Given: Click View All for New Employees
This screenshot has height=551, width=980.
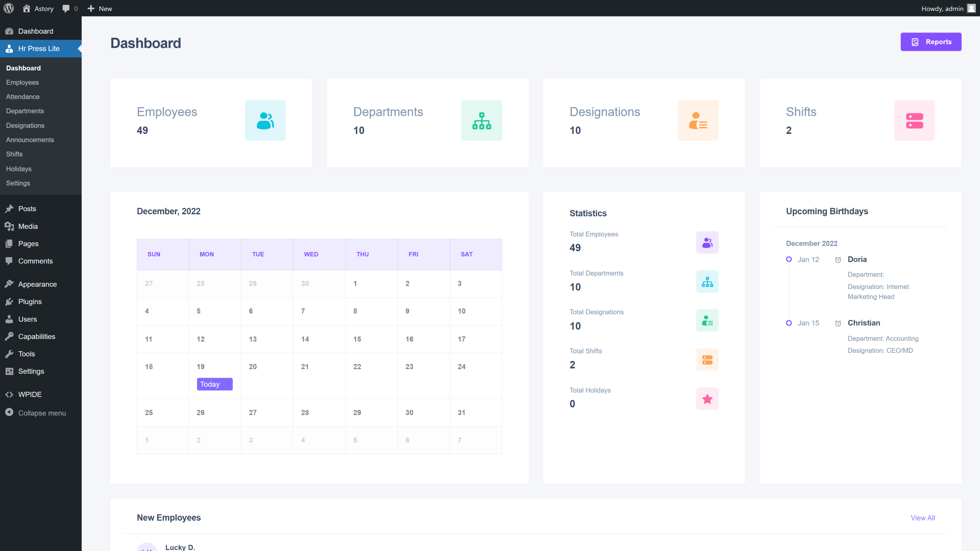Looking at the screenshot, I should tap(923, 518).
